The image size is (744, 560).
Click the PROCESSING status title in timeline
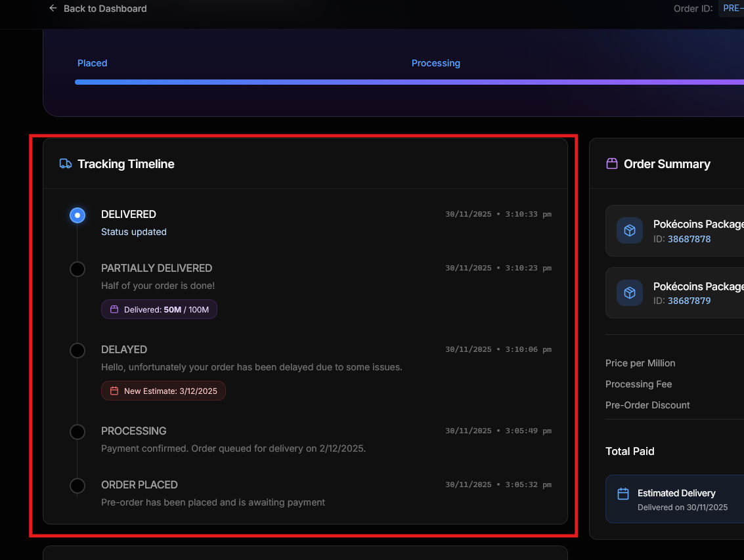click(134, 431)
